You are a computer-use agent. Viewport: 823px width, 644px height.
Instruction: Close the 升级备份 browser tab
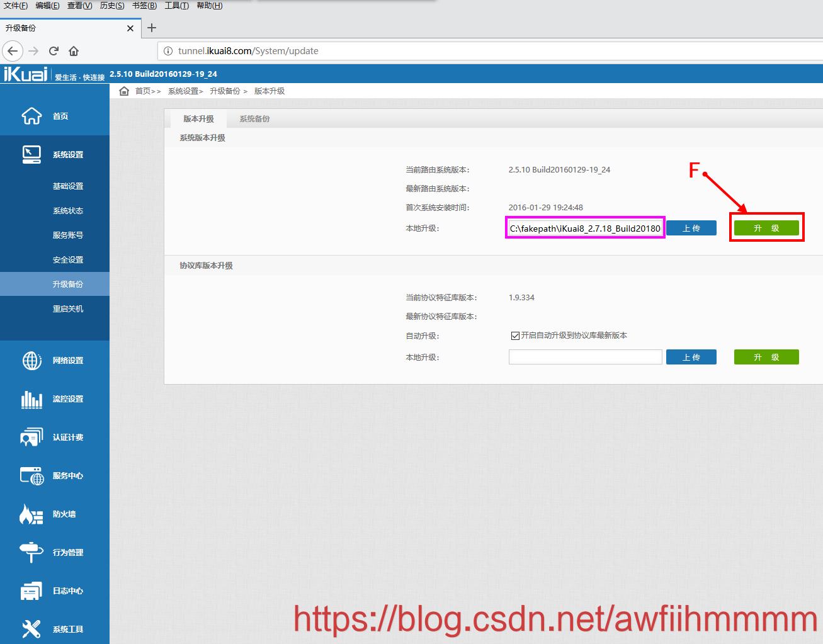pos(130,28)
